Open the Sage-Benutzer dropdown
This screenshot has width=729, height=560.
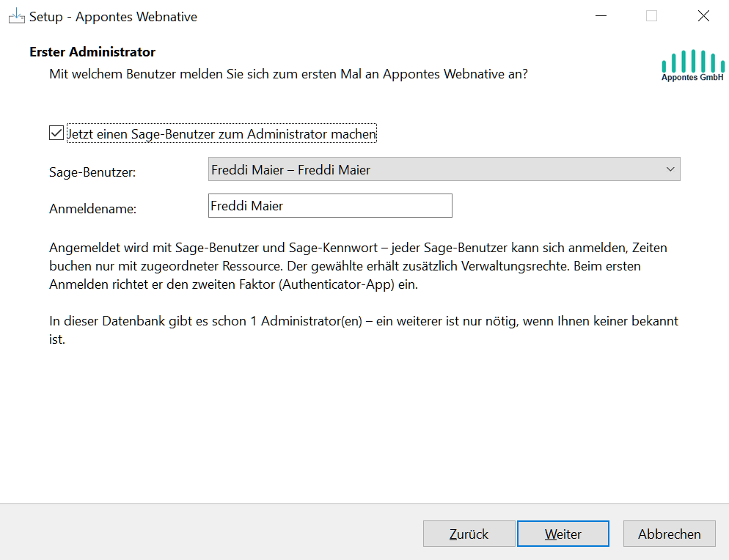point(444,169)
